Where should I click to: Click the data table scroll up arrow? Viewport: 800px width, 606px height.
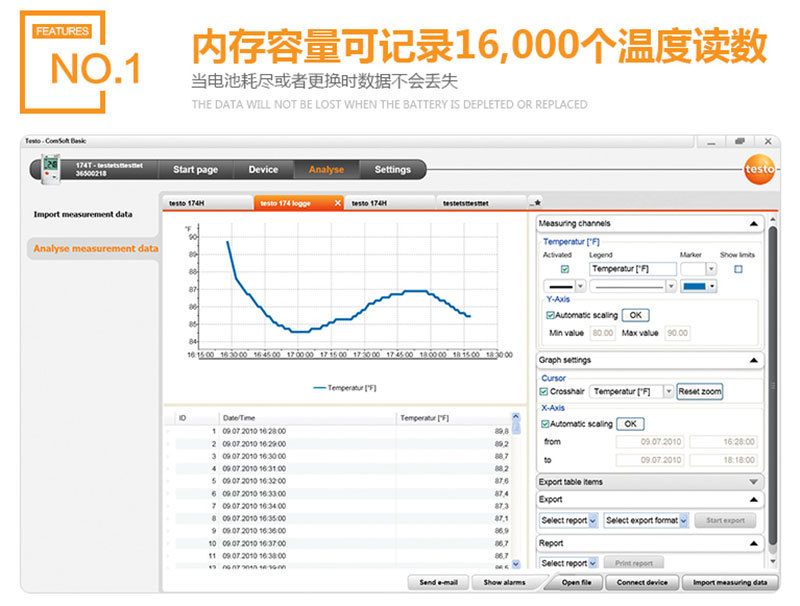[516, 416]
